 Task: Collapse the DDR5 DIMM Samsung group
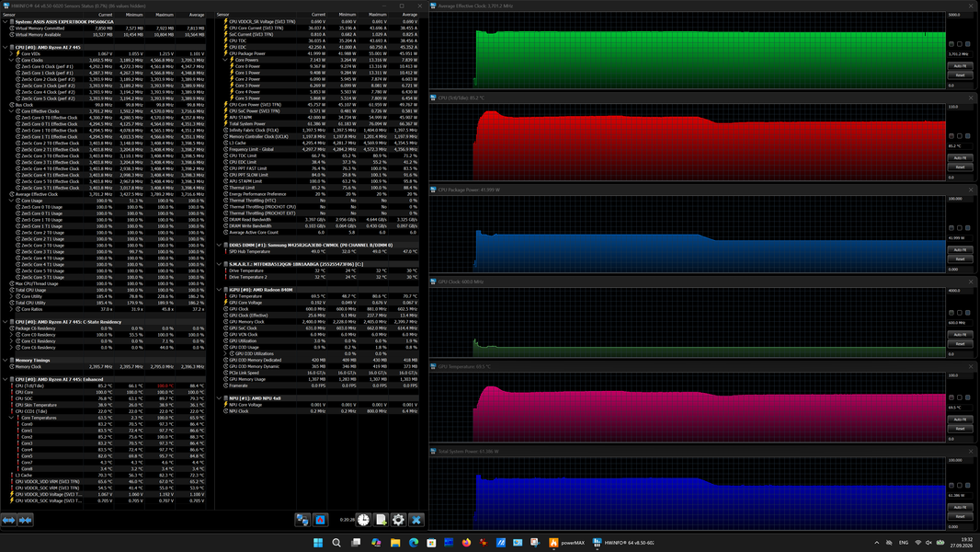219,245
